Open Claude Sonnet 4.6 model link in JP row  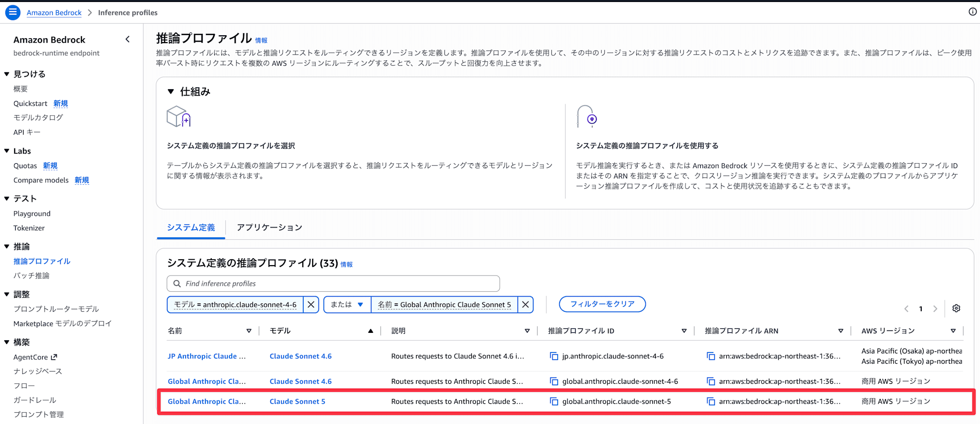click(300, 356)
